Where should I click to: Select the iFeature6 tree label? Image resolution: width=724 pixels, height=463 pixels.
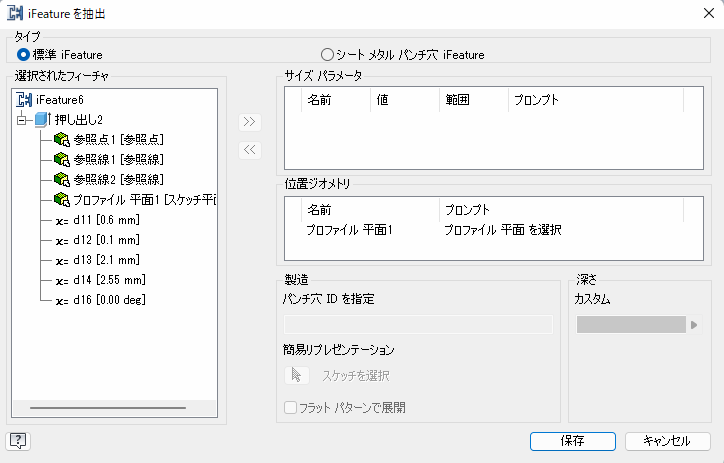60,100
